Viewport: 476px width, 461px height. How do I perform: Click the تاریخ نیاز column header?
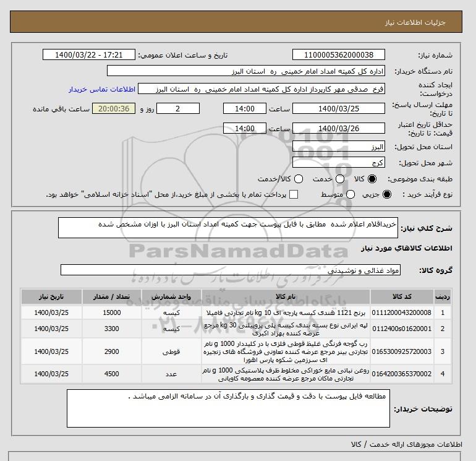(x=51, y=297)
